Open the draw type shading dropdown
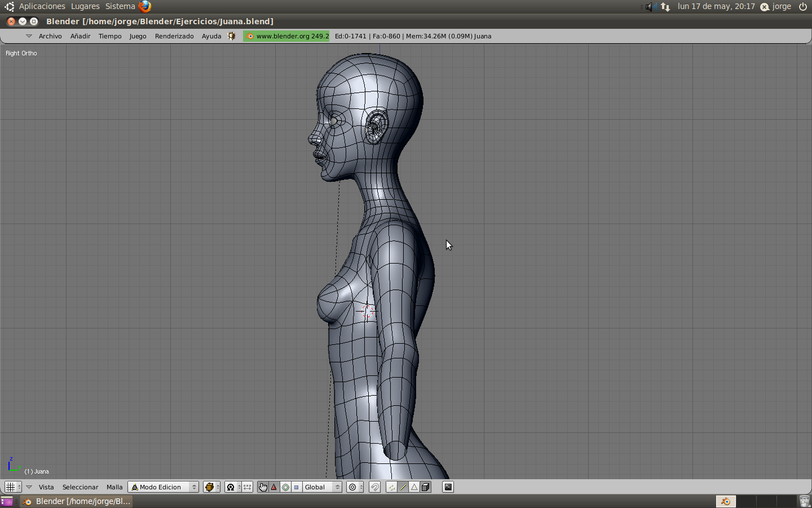812x508 pixels. click(x=211, y=487)
